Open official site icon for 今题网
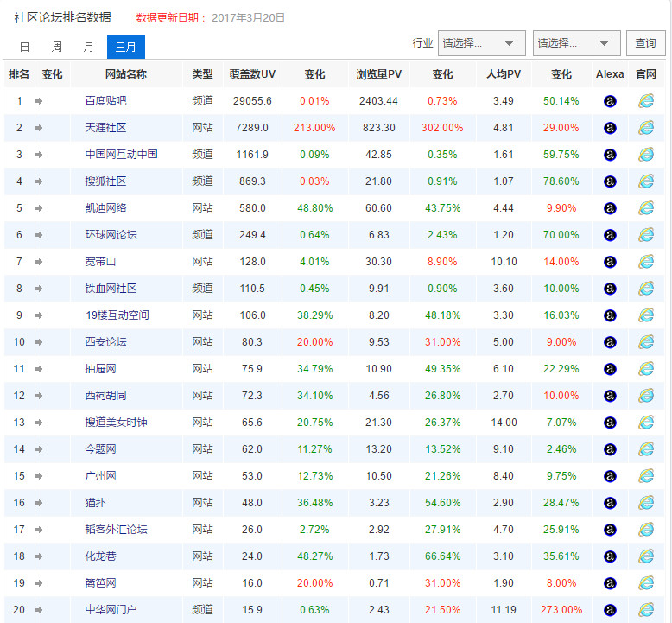Viewport: 672px width, 623px height. 646,449
